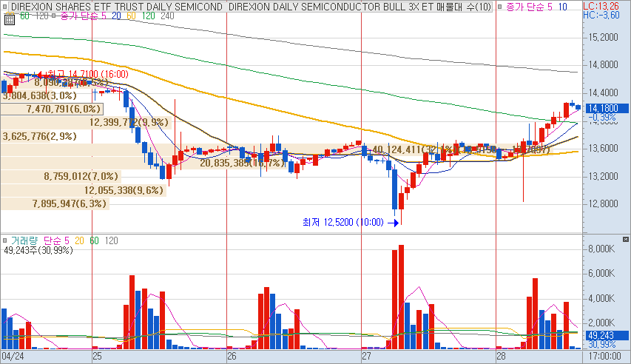Click the square marker before 거래량 legend
631x364 pixels.
(5, 240)
